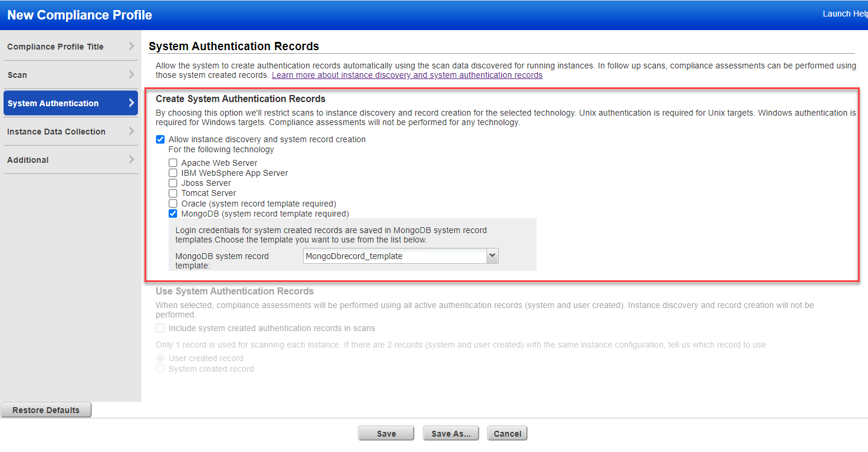The width and height of the screenshot is (868, 452).
Task: Check the Tomcat Server option
Action: (173, 193)
